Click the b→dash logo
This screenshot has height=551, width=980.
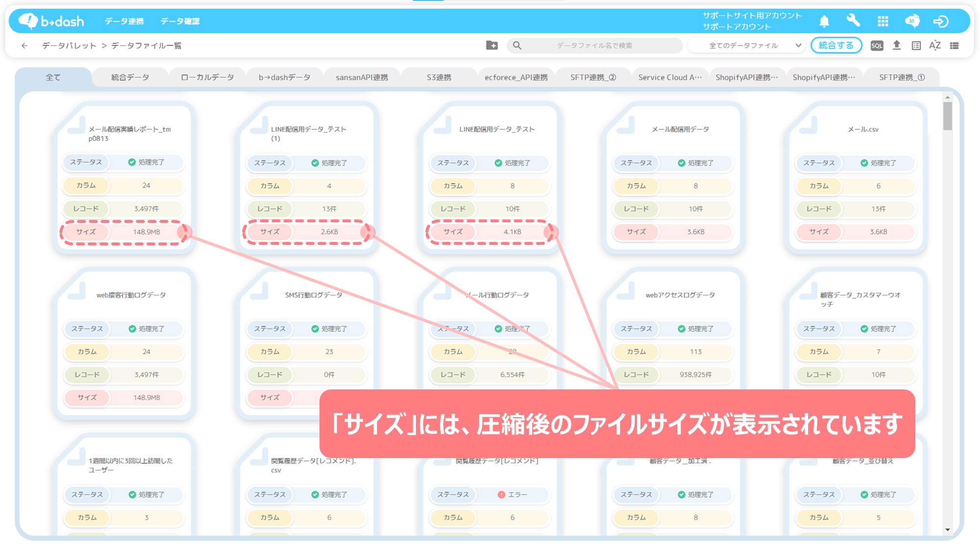51,21
